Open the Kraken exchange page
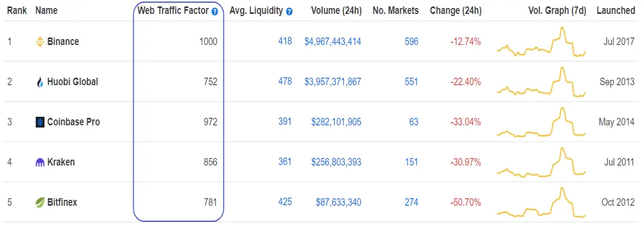This screenshot has height=225, width=644. (x=61, y=162)
